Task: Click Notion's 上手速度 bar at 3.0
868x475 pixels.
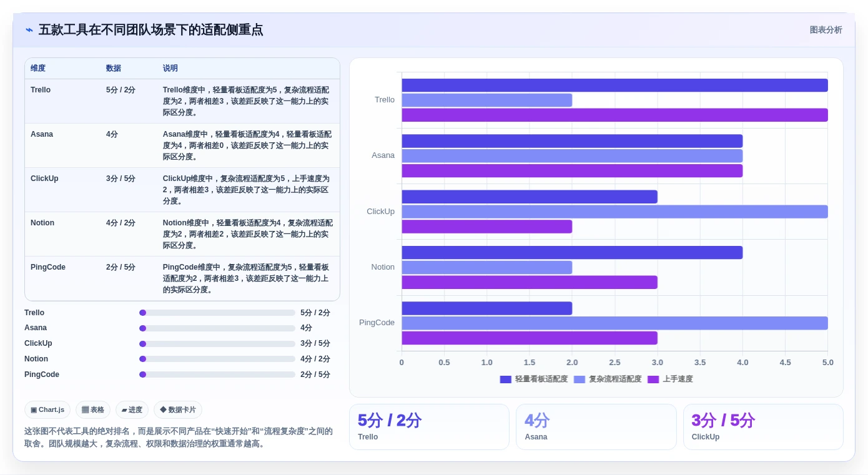Action: point(530,282)
